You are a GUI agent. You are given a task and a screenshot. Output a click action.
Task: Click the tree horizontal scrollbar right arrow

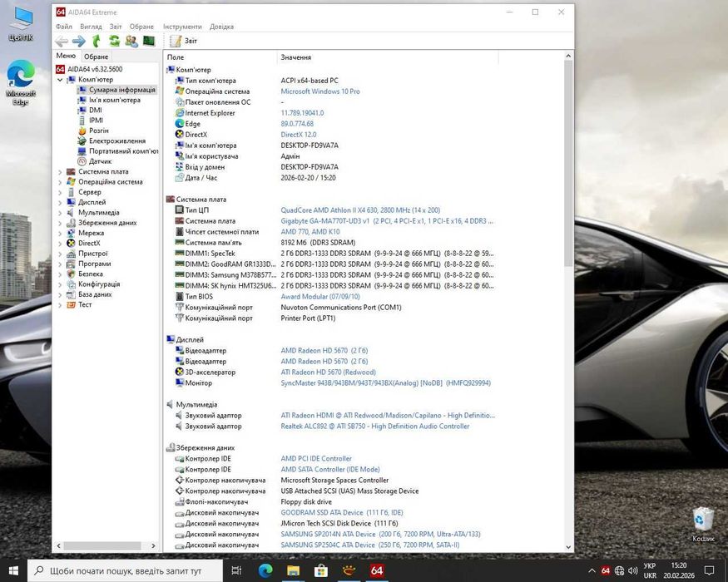click(x=153, y=545)
